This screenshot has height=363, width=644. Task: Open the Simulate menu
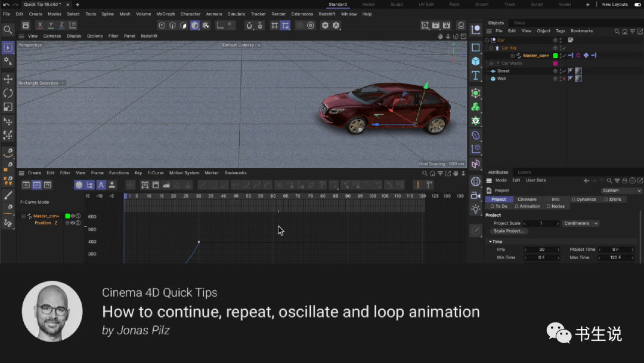click(236, 14)
